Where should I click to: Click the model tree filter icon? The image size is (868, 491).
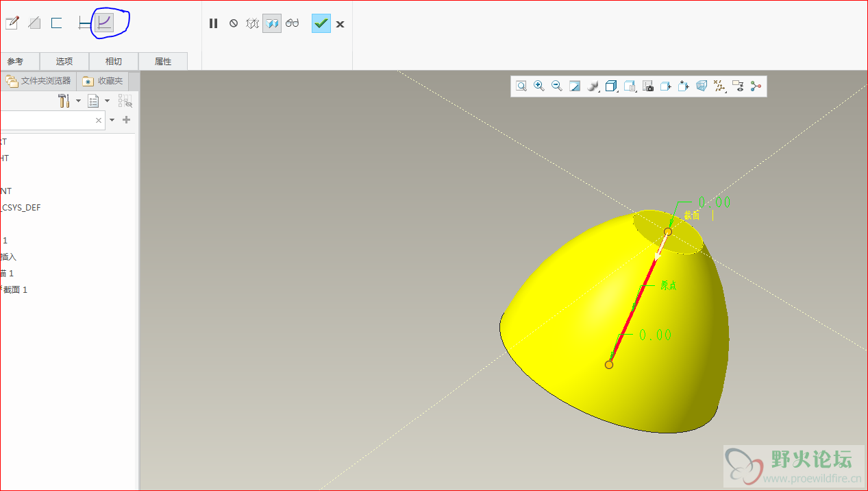125,101
